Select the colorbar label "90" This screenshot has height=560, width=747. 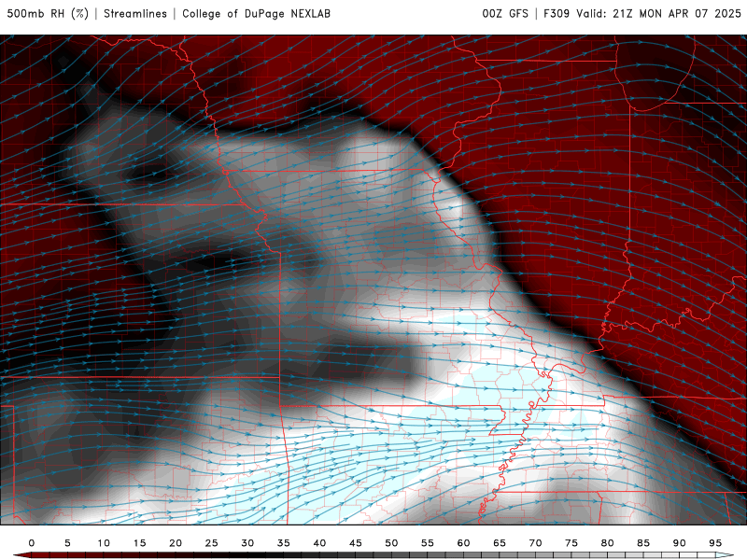679,543
